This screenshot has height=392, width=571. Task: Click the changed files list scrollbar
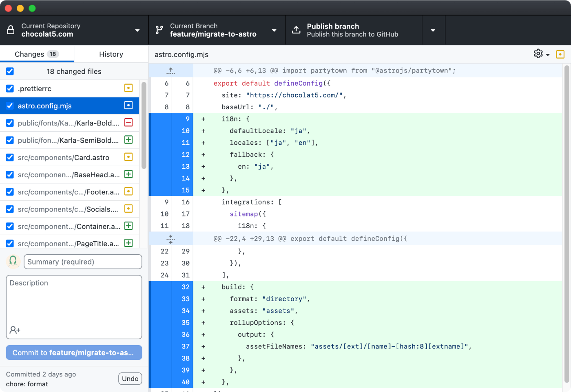144,126
